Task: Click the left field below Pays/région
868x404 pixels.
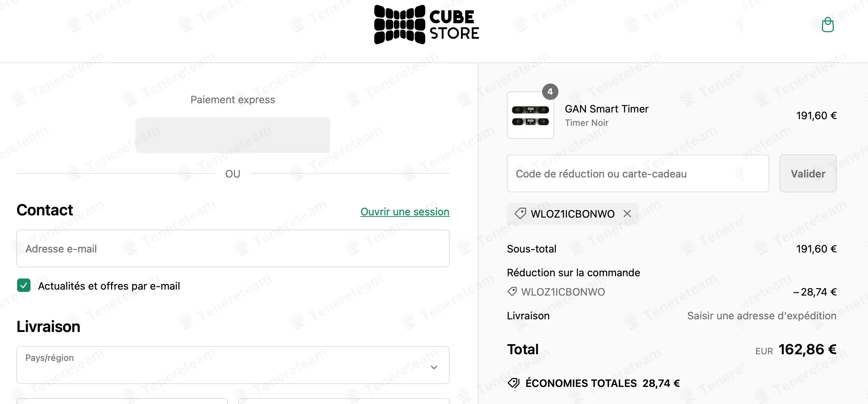Action: pos(122,401)
